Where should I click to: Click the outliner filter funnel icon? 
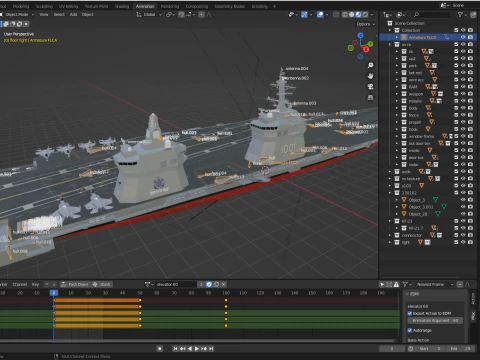(x=460, y=14)
